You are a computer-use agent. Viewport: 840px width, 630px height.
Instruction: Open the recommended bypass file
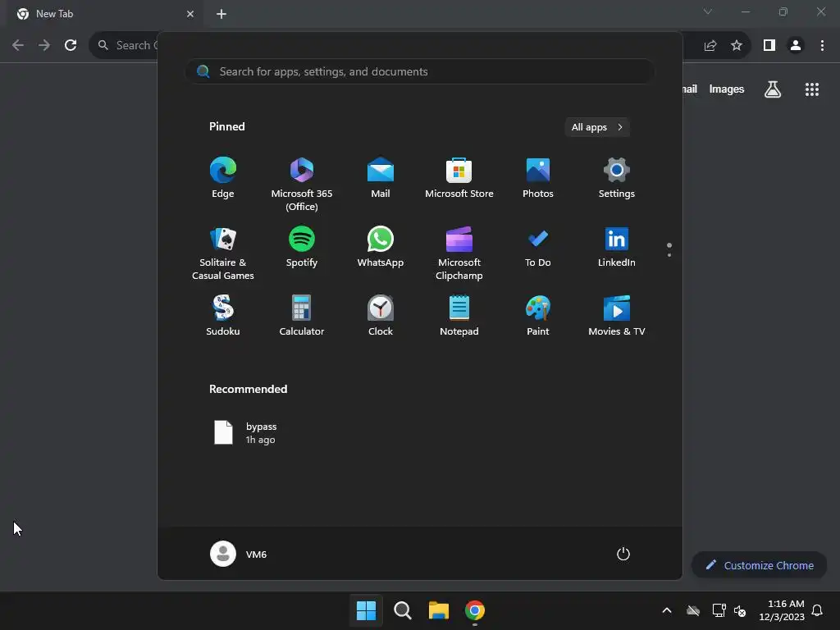pos(246,433)
